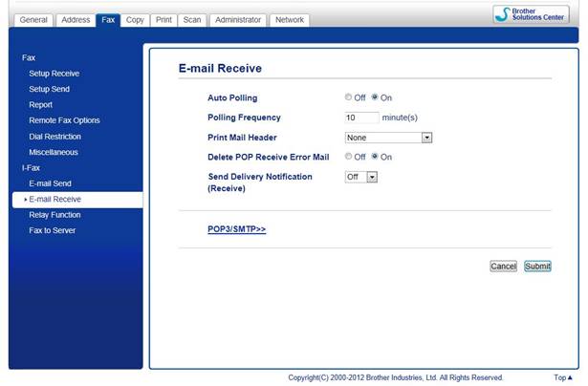Select E-mail Send under I-Fax

pyautogui.click(x=50, y=183)
